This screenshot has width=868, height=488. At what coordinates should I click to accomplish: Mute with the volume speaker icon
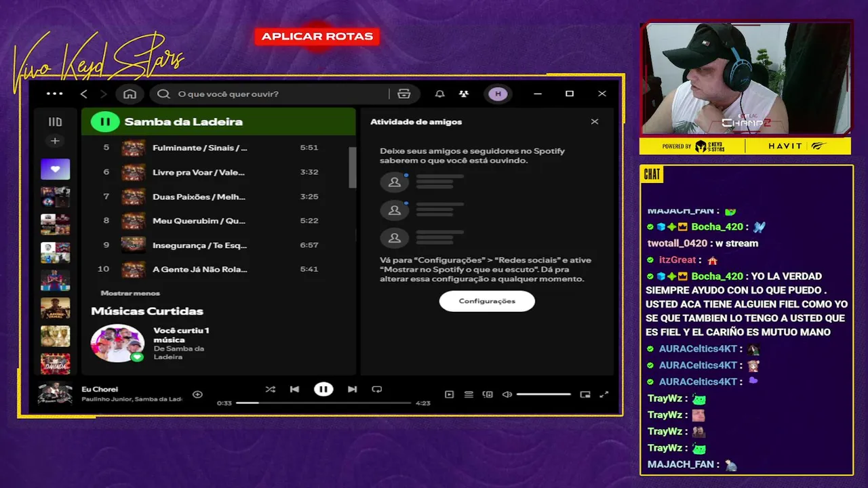[507, 394]
